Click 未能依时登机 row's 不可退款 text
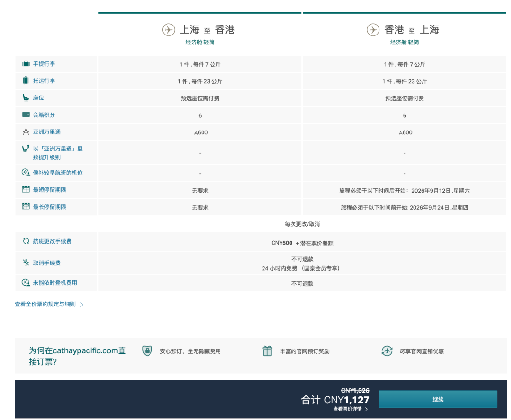 tap(302, 284)
